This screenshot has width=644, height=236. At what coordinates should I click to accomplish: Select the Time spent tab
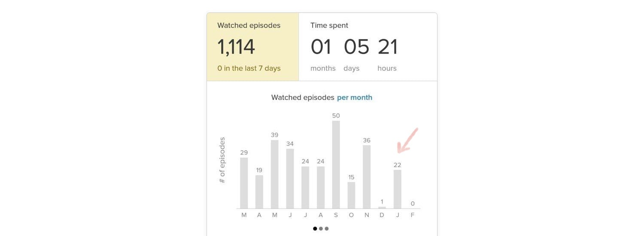(368, 47)
